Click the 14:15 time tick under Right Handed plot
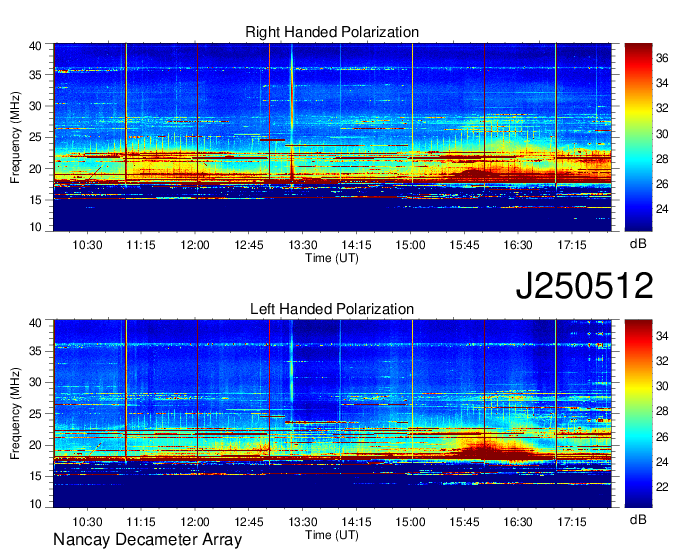680x552 pixels. point(356,245)
